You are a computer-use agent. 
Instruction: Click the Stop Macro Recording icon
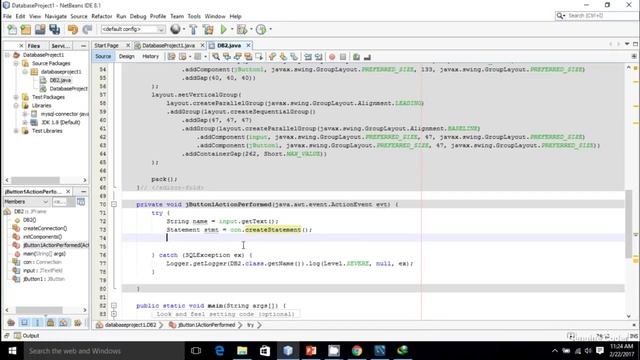(343, 57)
